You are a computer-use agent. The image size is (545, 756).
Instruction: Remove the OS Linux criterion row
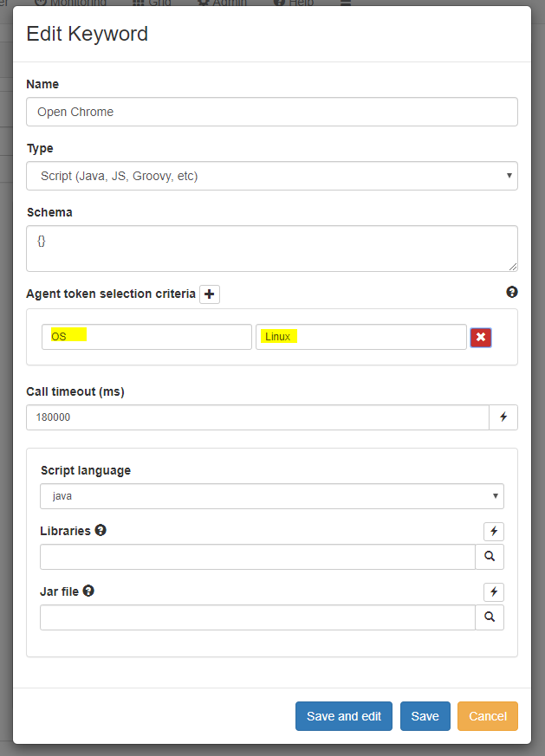(481, 337)
